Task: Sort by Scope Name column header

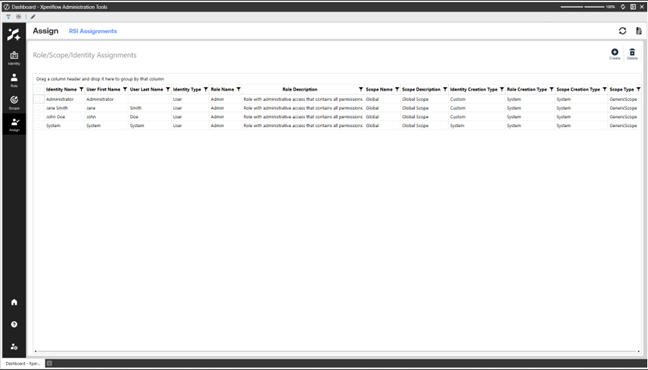Action: [x=379, y=89]
